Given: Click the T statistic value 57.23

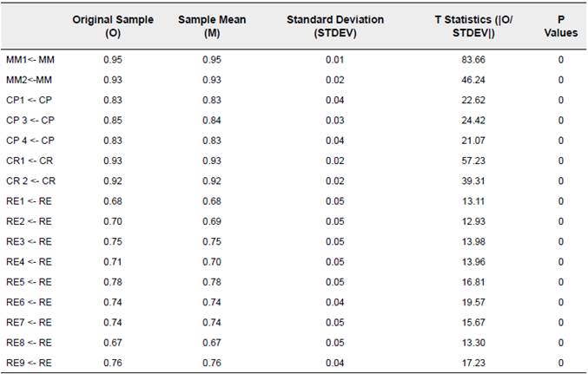Looking at the screenshot, I should tap(474, 161).
